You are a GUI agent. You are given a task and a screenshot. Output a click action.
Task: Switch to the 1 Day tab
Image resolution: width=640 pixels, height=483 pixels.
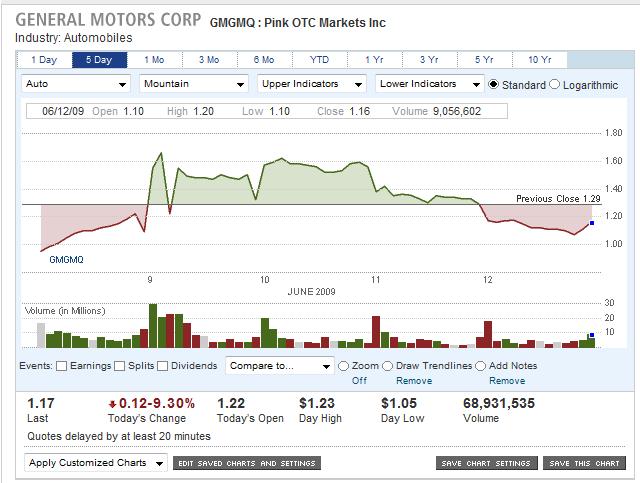tap(44, 60)
